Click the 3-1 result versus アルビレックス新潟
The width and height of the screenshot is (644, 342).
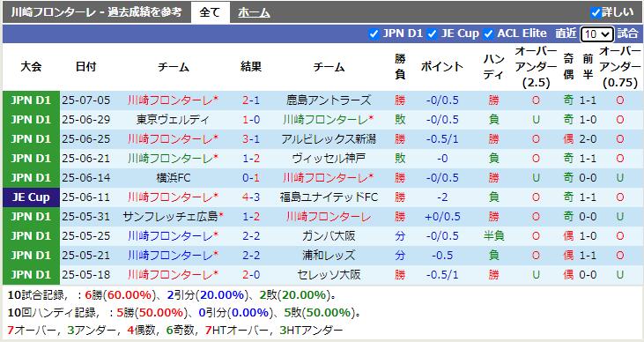coord(250,139)
